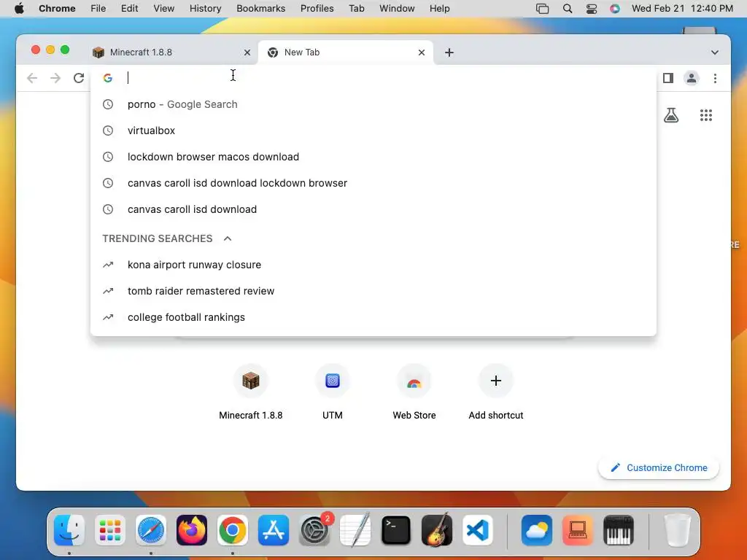
Task: Open the View menu
Action: point(163,9)
